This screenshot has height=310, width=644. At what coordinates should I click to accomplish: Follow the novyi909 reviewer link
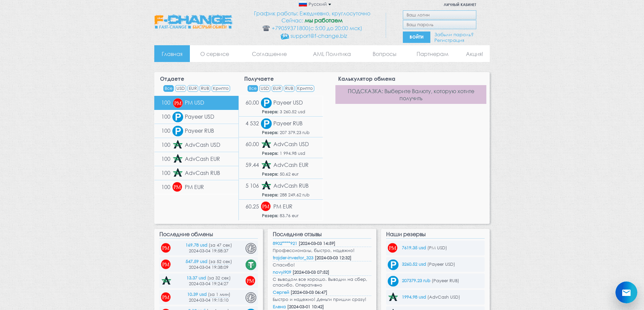tap(281, 272)
